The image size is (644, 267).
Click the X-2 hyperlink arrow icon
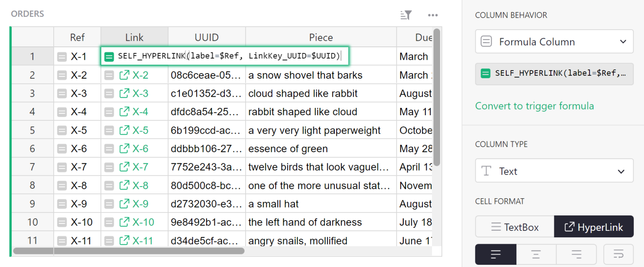pyautogui.click(x=124, y=75)
